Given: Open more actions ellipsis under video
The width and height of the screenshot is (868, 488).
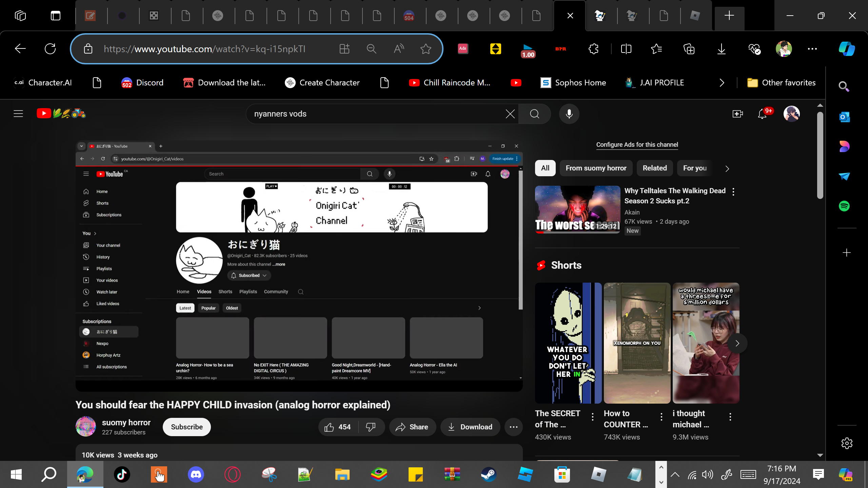Looking at the screenshot, I should point(513,427).
